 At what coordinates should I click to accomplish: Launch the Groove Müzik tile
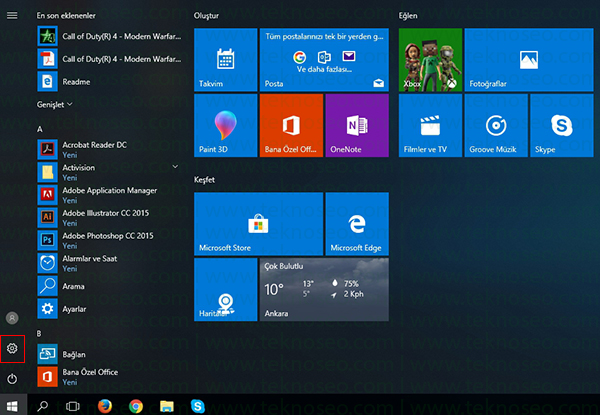[496, 125]
